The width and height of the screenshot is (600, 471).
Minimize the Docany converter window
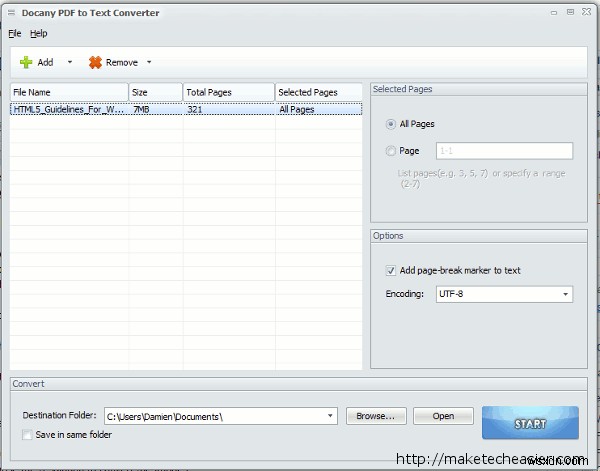[x=554, y=13]
